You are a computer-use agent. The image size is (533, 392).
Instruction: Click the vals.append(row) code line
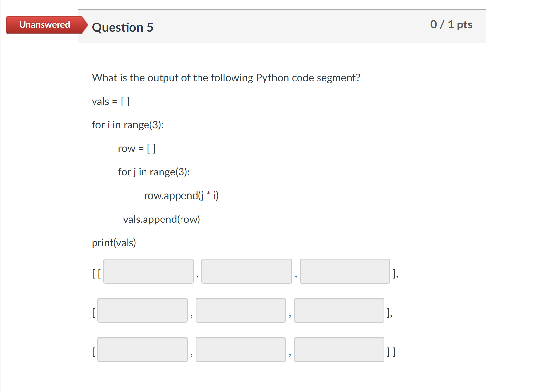[162, 219]
